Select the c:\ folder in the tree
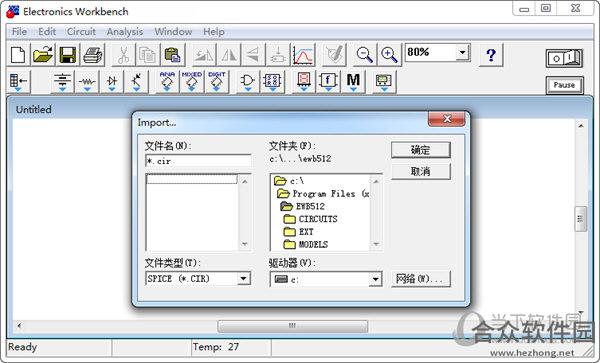600x363 pixels. tap(289, 181)
